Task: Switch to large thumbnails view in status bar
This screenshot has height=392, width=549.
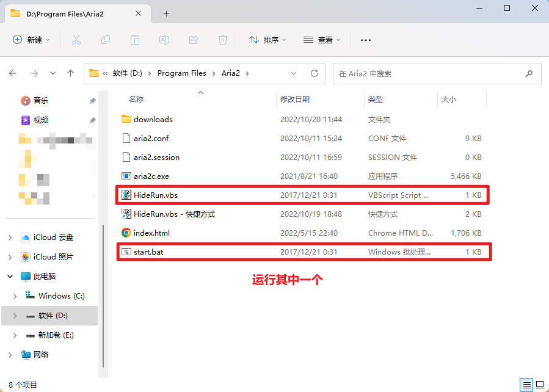Action: pos(540,385)
